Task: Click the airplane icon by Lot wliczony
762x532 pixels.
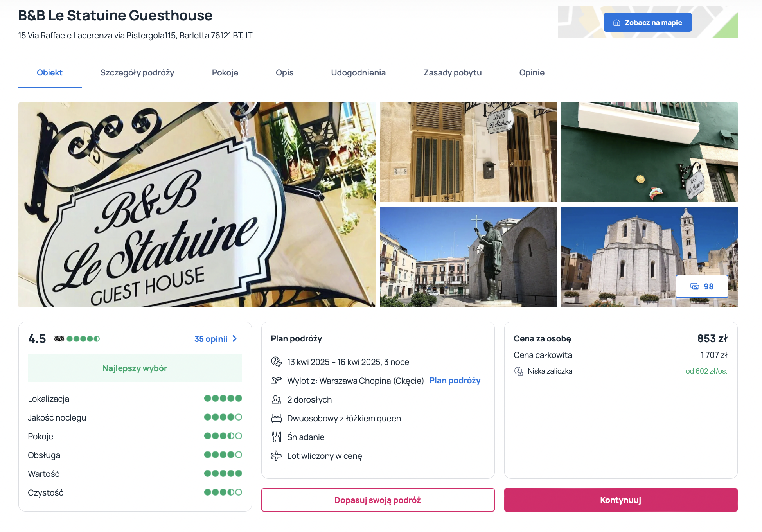Action: pos(277,456)
